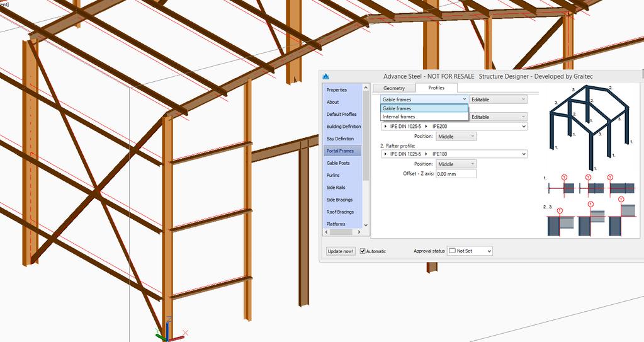644x342 pixels.
Task: Open Purlins in sidebar
Action: pos(333,175)
